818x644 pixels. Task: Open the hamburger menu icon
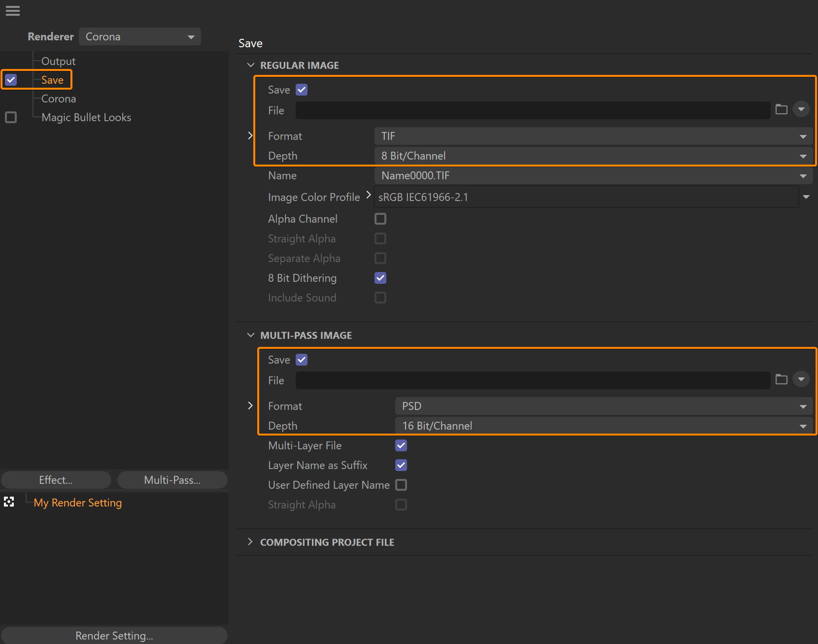pos(13,11)
